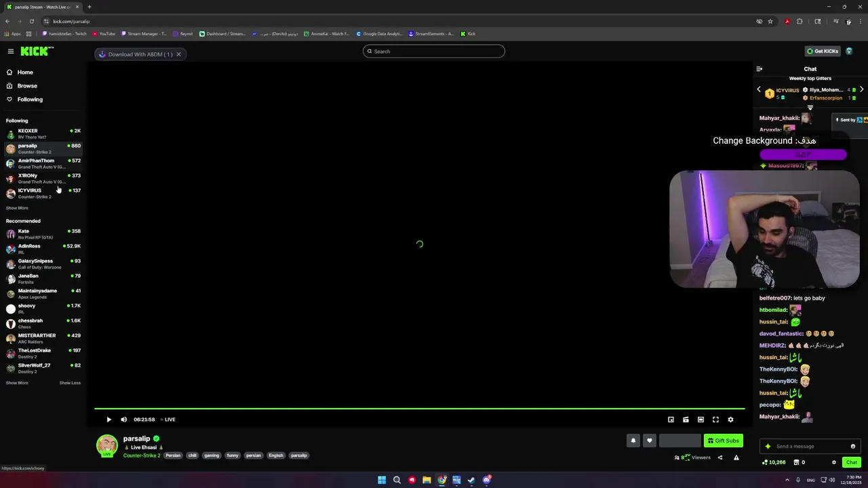Open the hamburger sidebar menu

click(11, 52)
